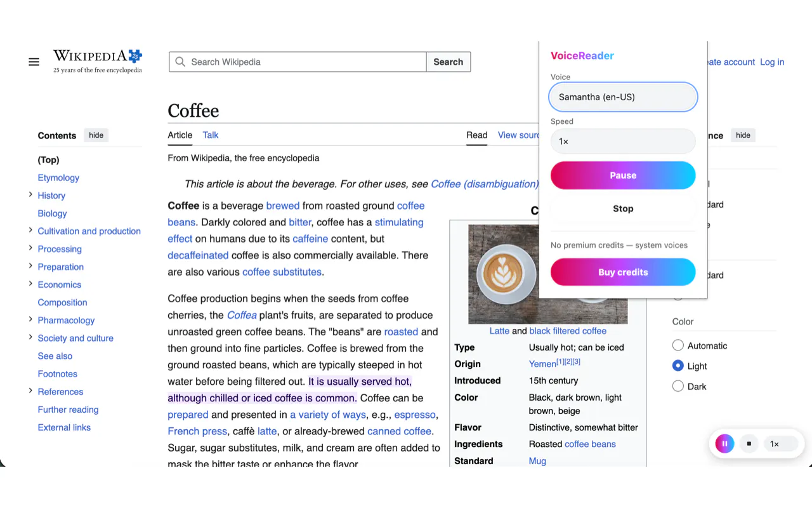Stop playback in the floating mini player
Screen dimensions: 812x508
[749, 444]
